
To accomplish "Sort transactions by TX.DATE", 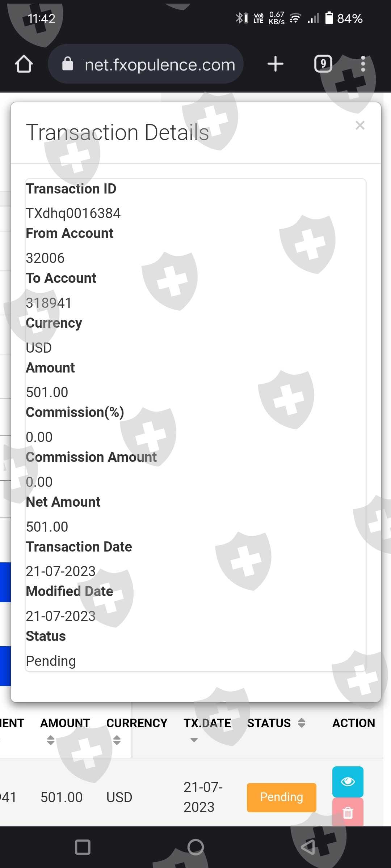I will [194, 740].
